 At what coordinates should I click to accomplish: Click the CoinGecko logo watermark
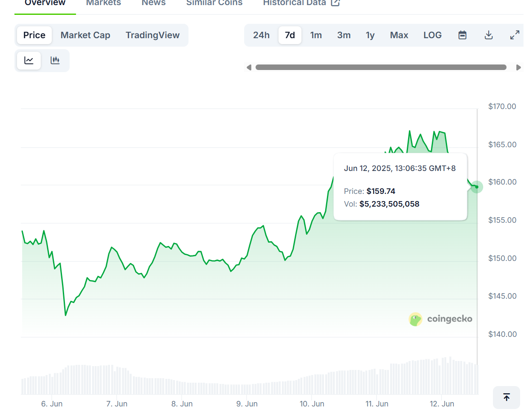click(440, 319)
